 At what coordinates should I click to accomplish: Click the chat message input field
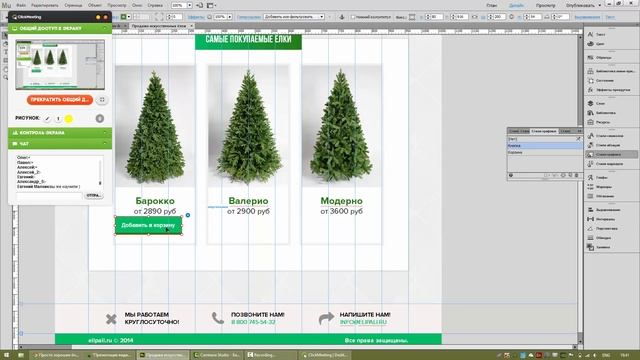pyautogui.click(x=49, y=196)
